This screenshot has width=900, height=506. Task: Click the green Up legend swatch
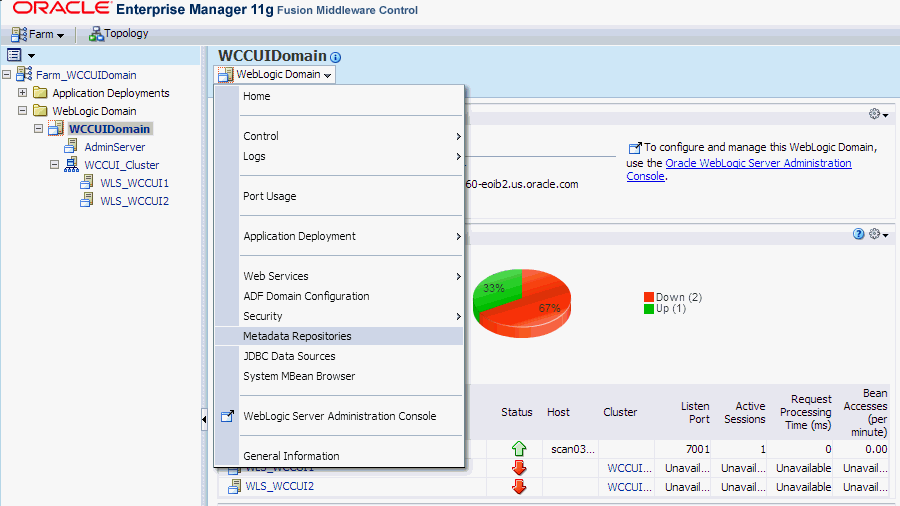pos(649,309)
